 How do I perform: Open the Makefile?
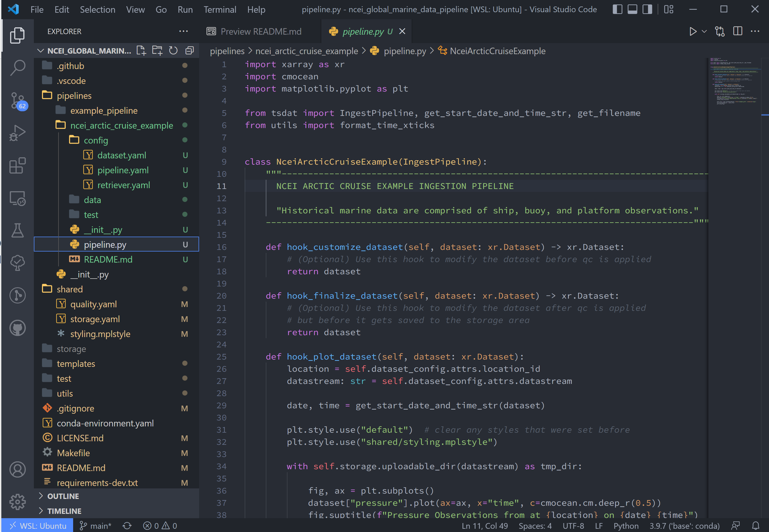pos(117,453)
